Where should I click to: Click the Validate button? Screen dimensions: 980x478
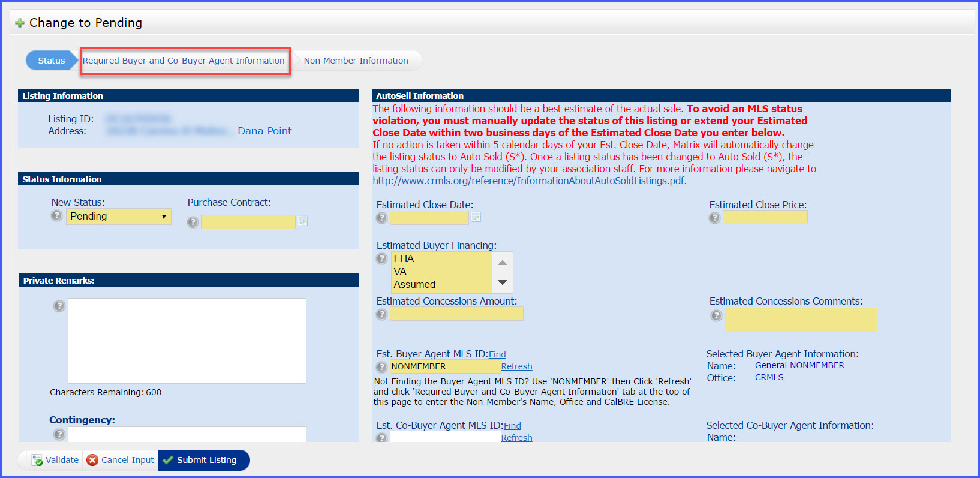click(x=55, y=460)
